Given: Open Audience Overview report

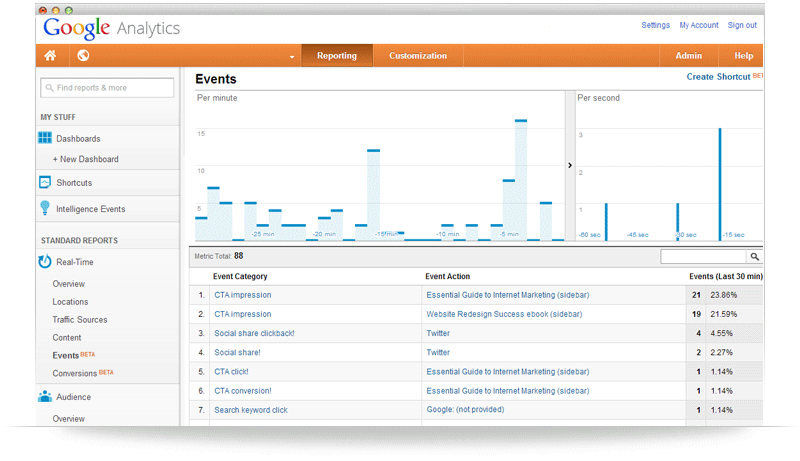Looking at the screenshot, I should pyautogui.click(x=68, y=419).
